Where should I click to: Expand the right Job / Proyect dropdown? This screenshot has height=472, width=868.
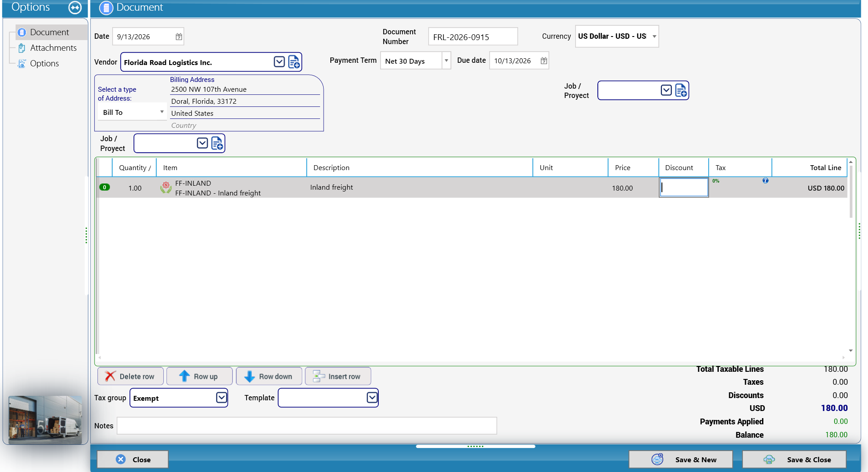[666, 90]
